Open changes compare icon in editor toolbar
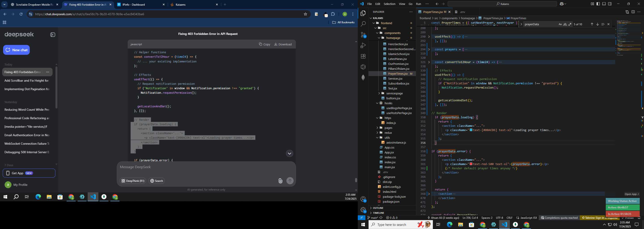644x229 pixels. point(627,12)
